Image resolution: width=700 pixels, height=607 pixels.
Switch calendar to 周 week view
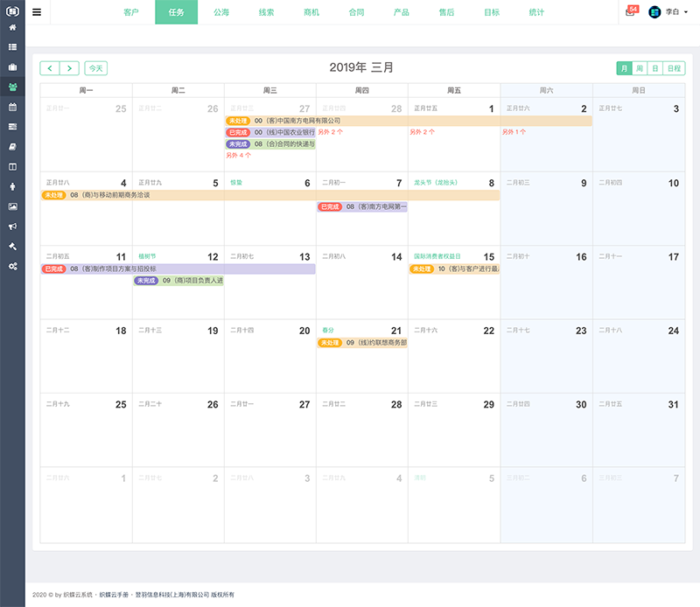point(640,68)
